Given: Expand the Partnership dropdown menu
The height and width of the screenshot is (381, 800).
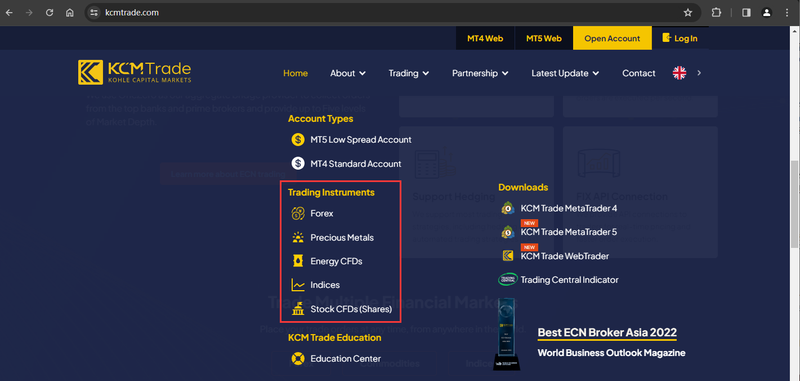Looking at the screenshot, I should point(480,73).
